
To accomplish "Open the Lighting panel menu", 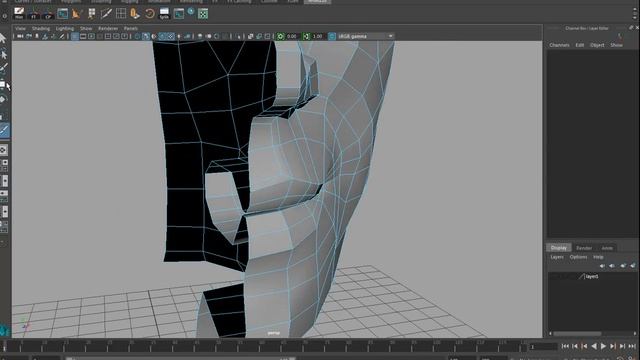I will [65, 29].
